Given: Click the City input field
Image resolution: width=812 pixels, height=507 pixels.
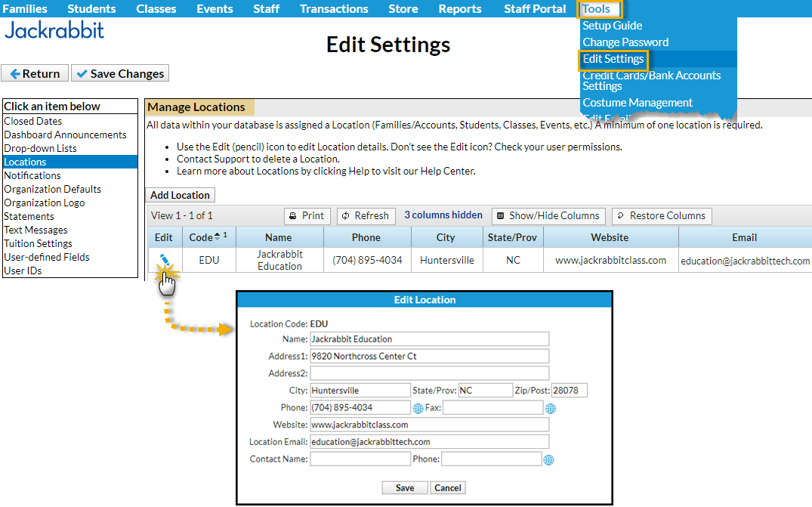Looking at the screenshot, I should 360,391.
